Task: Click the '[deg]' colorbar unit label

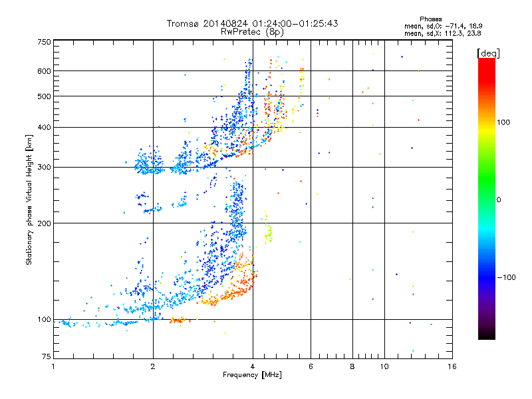Action: coord(488,53)
